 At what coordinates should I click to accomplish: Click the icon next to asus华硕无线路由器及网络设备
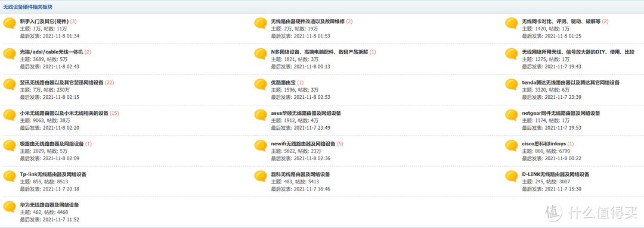(261, 115)
